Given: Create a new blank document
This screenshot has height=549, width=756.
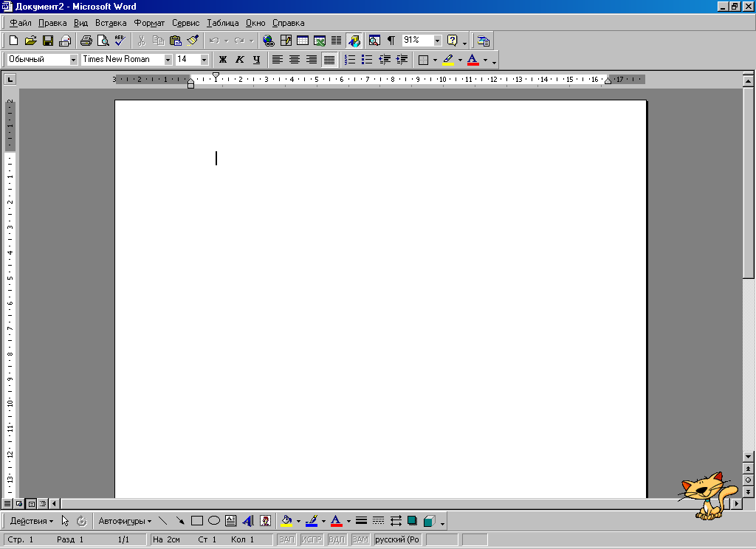Looking at the screenshot, I should 13,41.
